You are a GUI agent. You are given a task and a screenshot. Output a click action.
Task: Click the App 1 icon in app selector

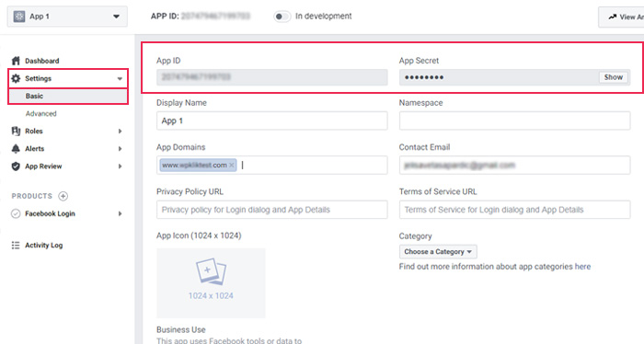[x=19, y=17]
